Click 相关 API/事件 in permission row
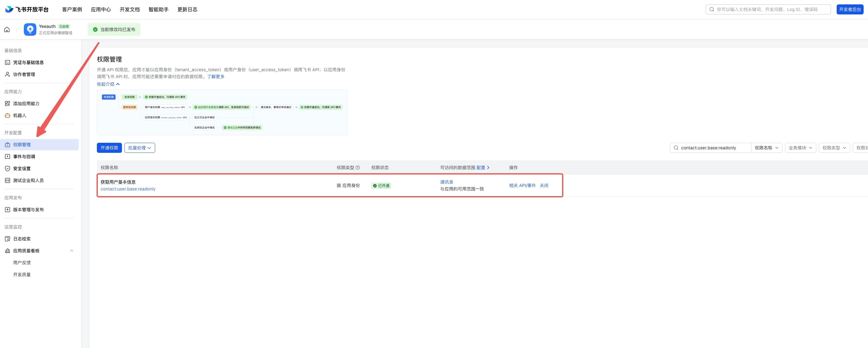This screenshot has height=348, width=868. click(x=522, y=185)
